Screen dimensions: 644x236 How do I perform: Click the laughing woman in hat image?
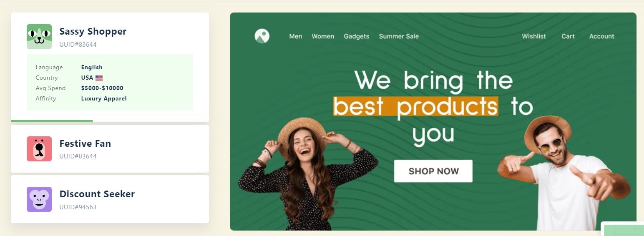[307, 174]
